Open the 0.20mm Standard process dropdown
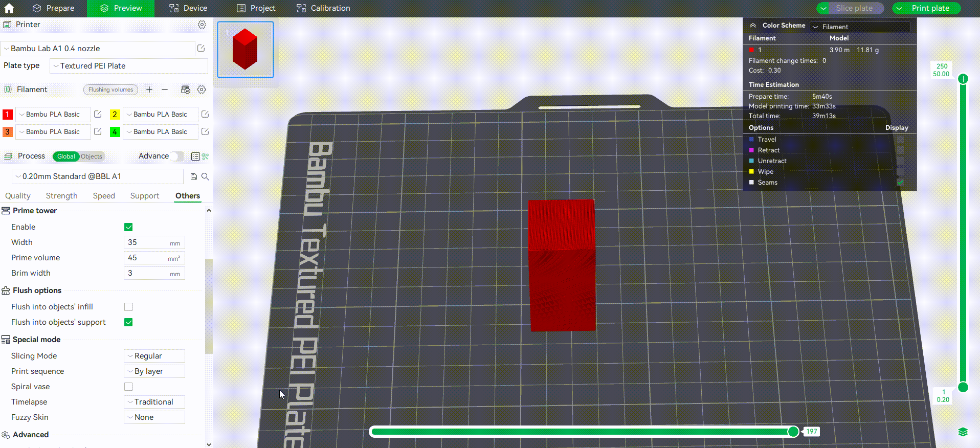Image resolution: width=980 pixels, height=448 pixels. [98, 176]
